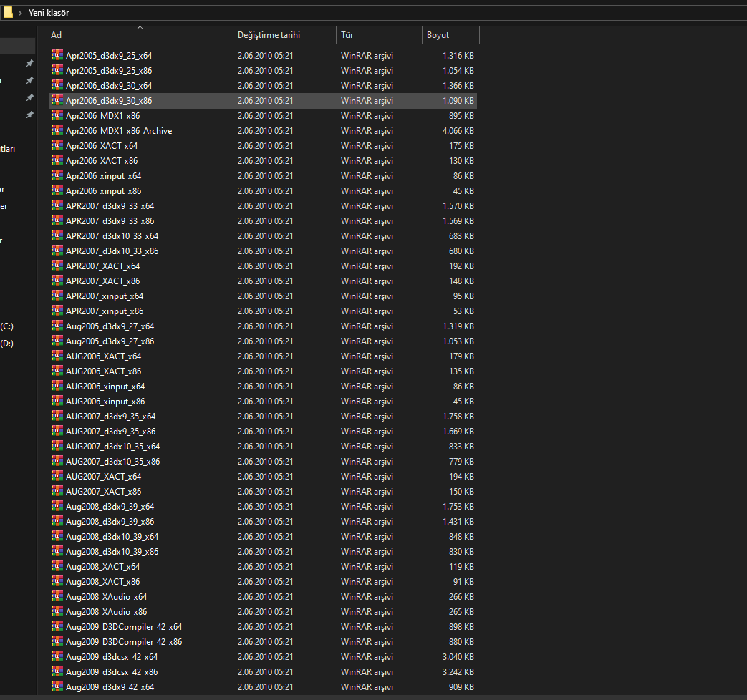Select the file AUG2007_d3dx10_35_x64
Image resolution: width=747 pixels, height=700 pixels.
263,446
